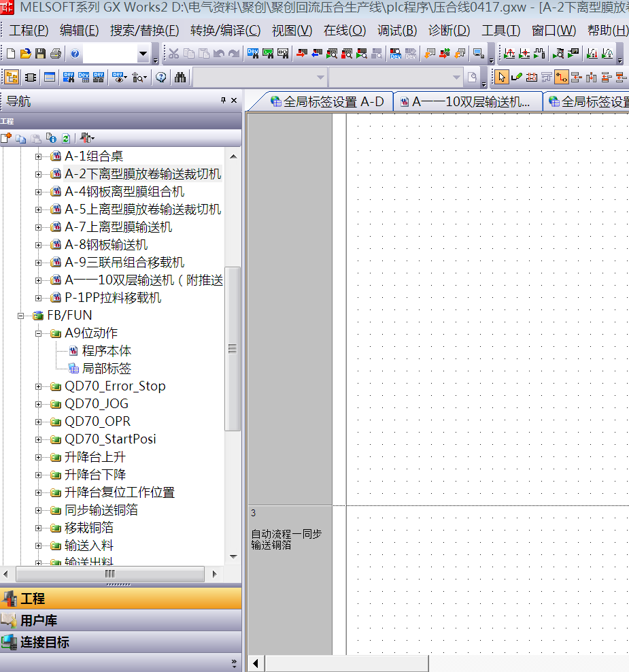Click the binoculars find icon
The height and width of the screenshot is (672, 629).
pos(180,77)
